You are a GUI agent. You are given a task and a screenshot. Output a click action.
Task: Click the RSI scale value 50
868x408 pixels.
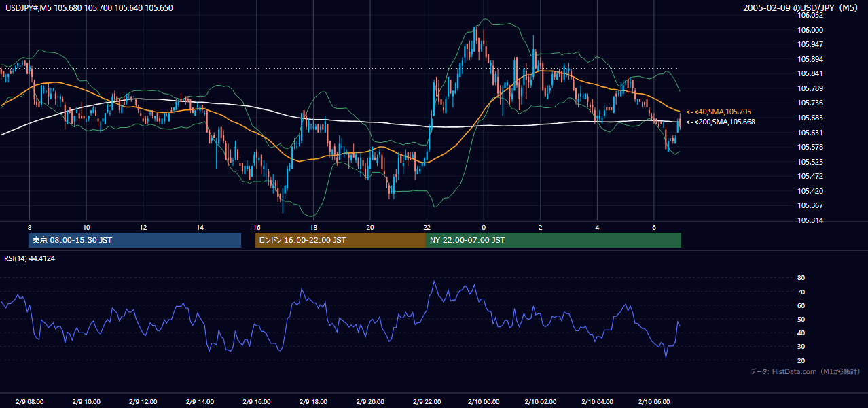(x=801, y=319)
